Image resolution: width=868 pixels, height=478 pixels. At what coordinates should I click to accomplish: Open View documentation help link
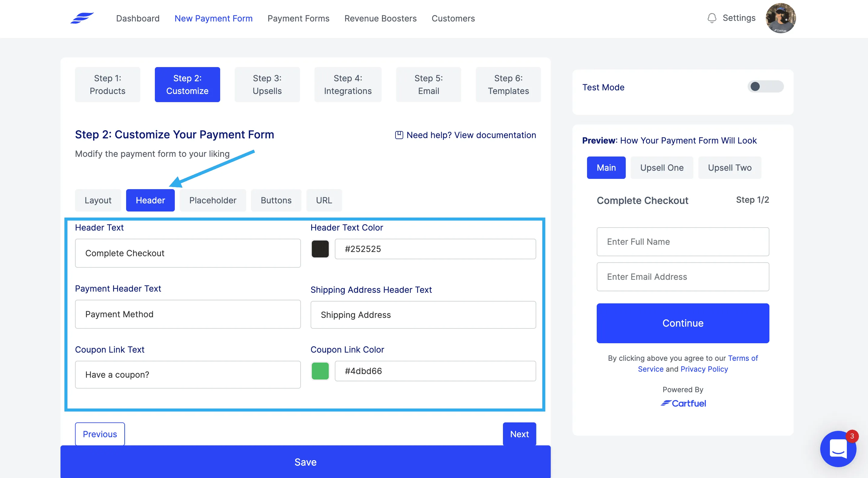coord(471,135)
